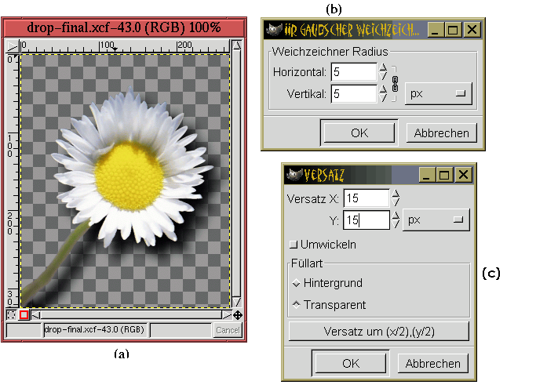The height and width of the screenshot is (392, 558).
Task: Click the Versatz um (x/2),(y/2) button
Action: tap(378, 331)
